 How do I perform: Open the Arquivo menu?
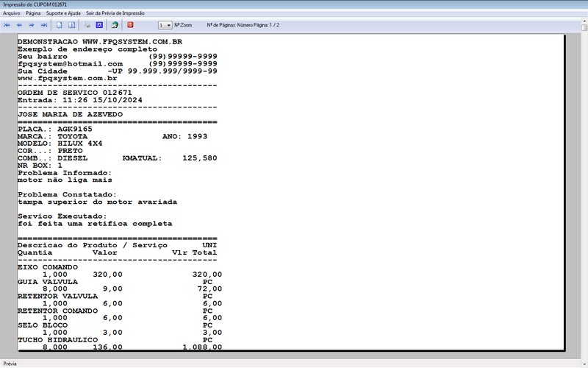(12, 13)
